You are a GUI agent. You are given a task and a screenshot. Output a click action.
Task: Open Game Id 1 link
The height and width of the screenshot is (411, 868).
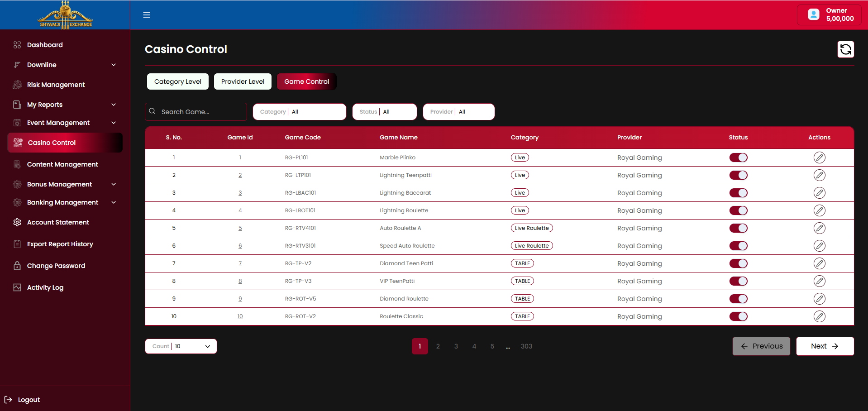click(x=240, y=158)
